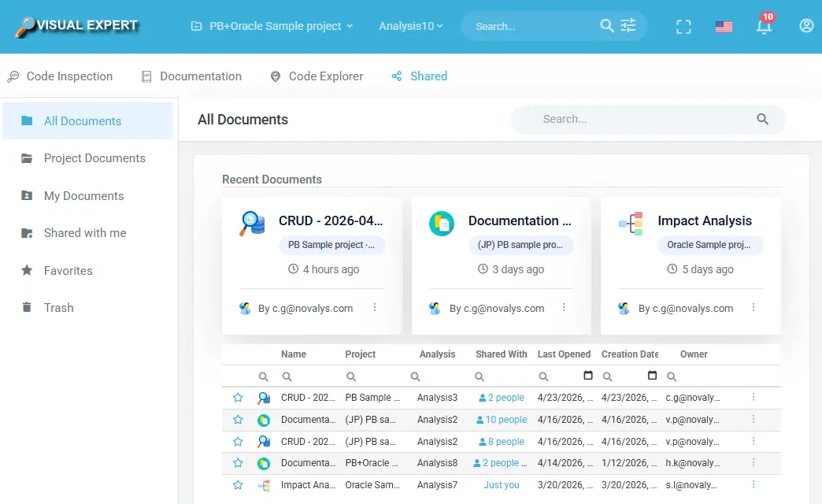Open Last Opened date picker calendar

tap(588, 376)
